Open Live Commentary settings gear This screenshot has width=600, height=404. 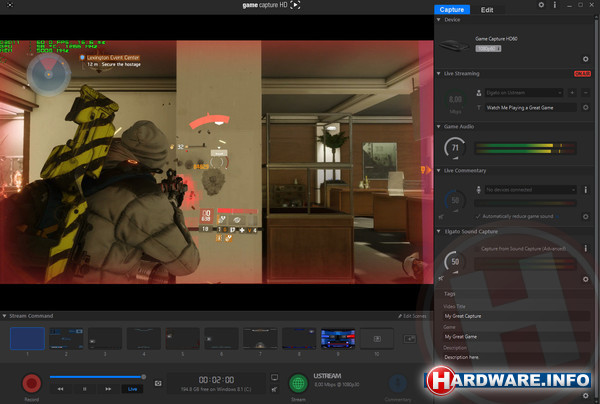point(585,217)
